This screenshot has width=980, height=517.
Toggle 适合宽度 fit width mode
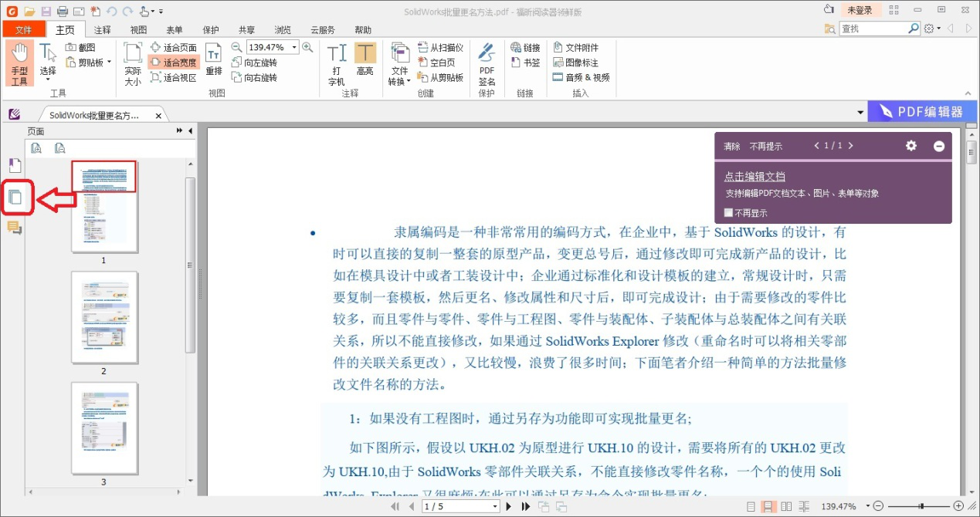tap(174, 63)
